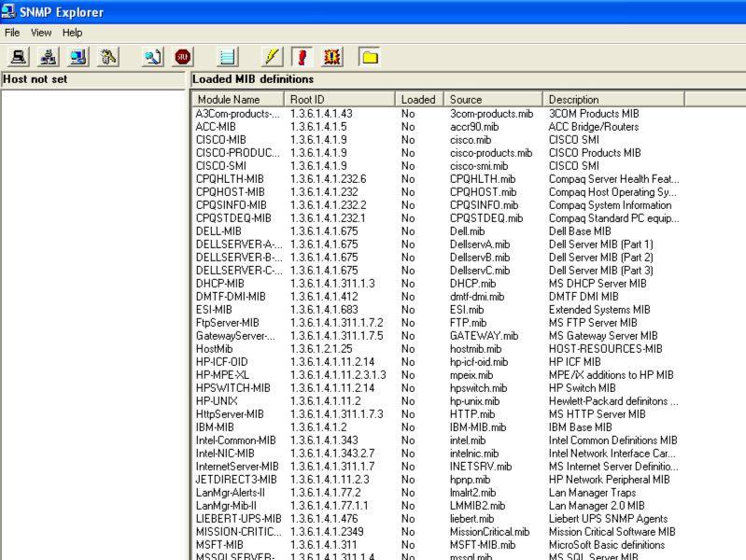The height and width of the screenshot is (560, 746).
Task: Select the LIEBERT-UPS-MIB module
Action: (238, 519)
